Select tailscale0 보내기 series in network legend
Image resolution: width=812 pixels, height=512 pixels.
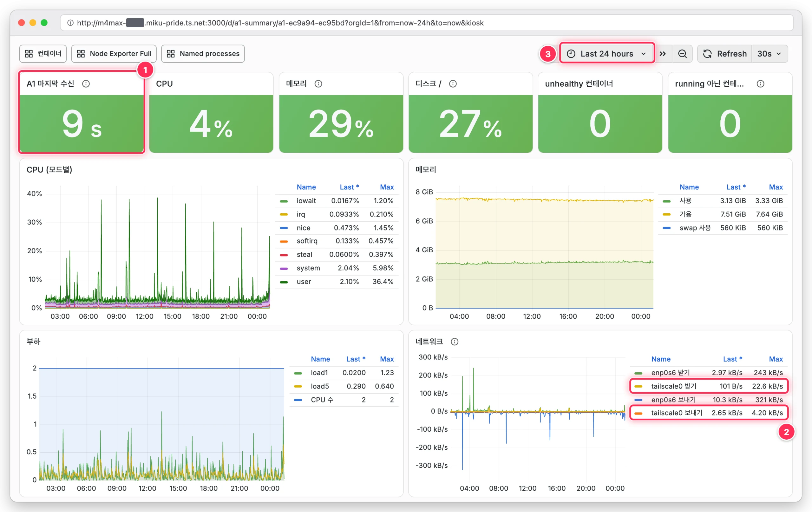pos(677,413)
